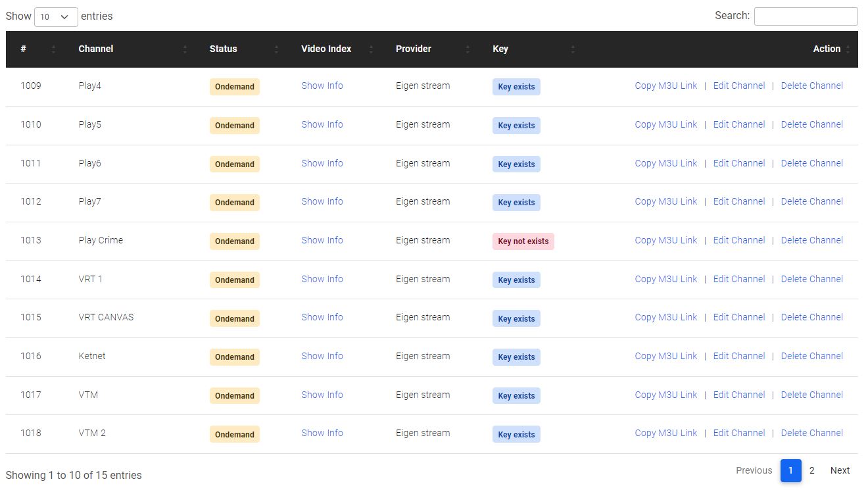Delete Channel for VTM 2
Screen dimensions: 868x494
pyautogui.click(x=811, y=433)
